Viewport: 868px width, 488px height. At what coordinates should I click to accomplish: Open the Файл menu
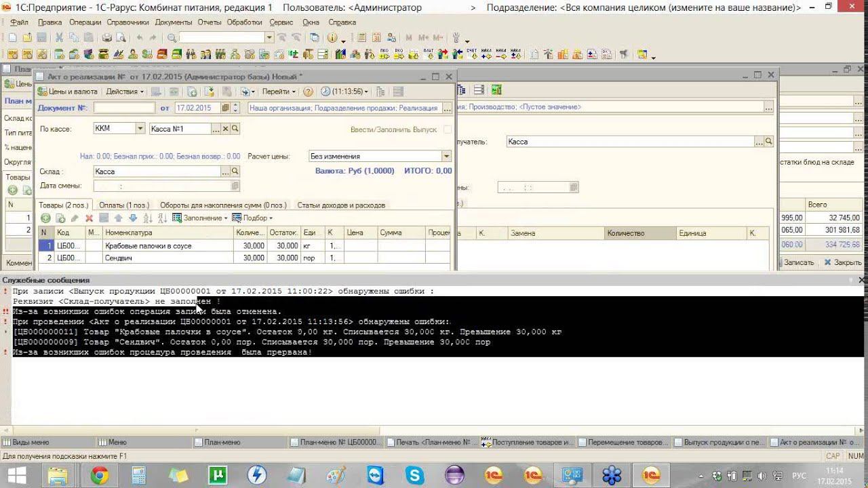coord(19,22)
